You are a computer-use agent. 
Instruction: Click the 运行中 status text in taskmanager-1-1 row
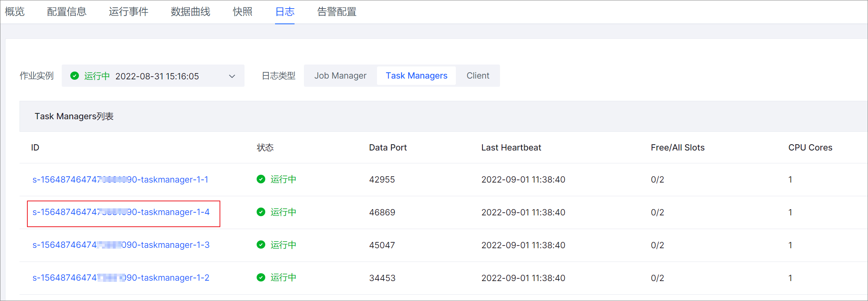283,179
